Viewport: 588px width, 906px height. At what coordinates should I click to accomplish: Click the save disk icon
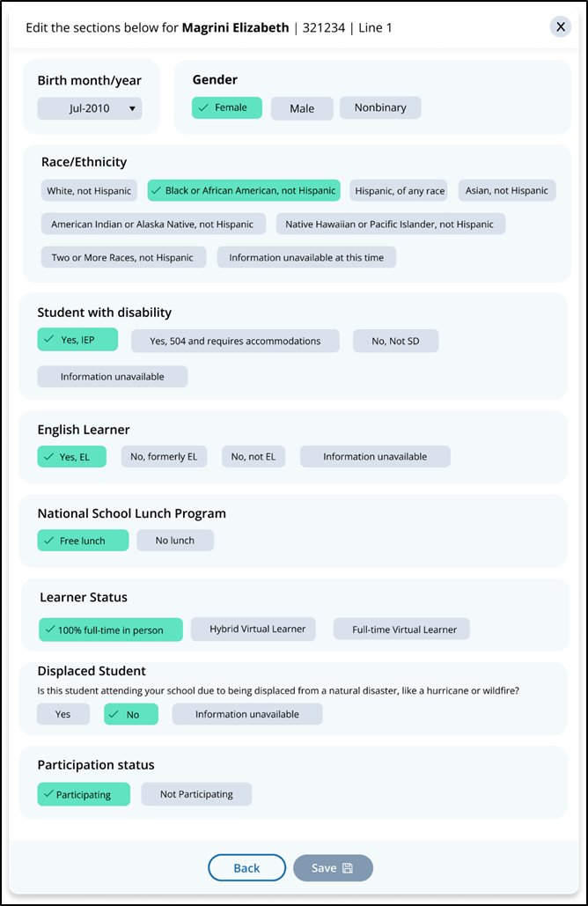coord(348,868)
